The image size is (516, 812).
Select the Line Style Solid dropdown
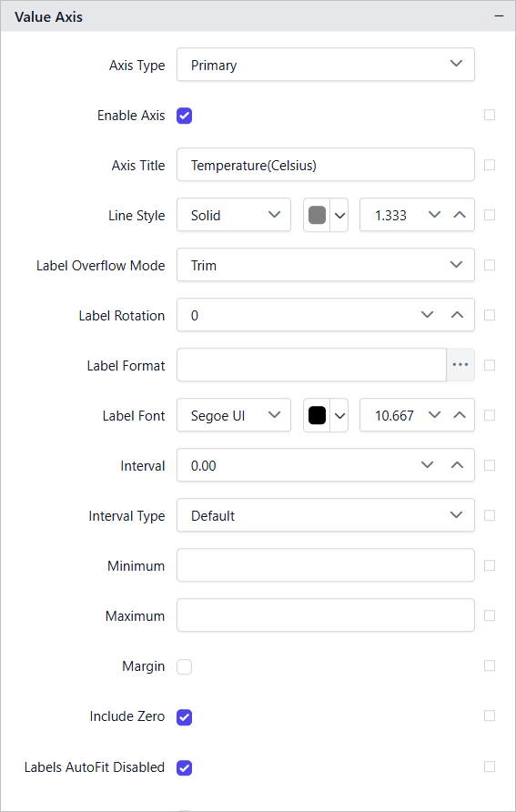coord(234,215)
